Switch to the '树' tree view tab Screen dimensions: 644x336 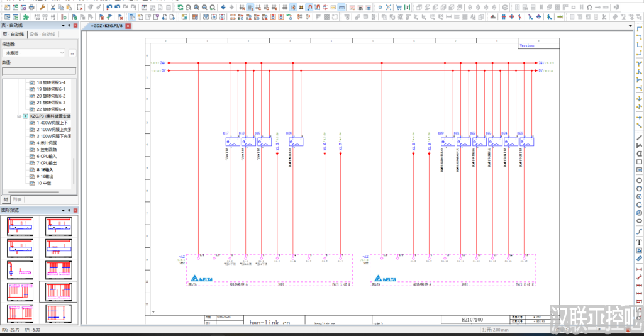6,199
